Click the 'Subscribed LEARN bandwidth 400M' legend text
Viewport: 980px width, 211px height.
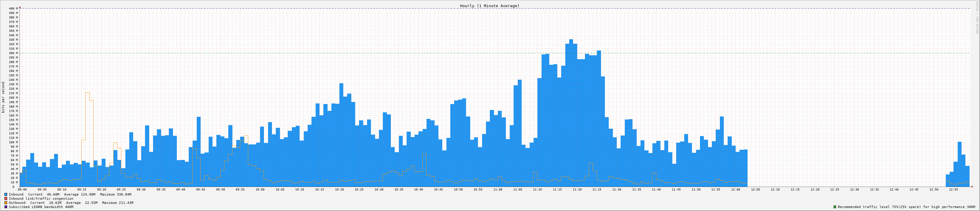pyautogui.click(x=41, y=207)
